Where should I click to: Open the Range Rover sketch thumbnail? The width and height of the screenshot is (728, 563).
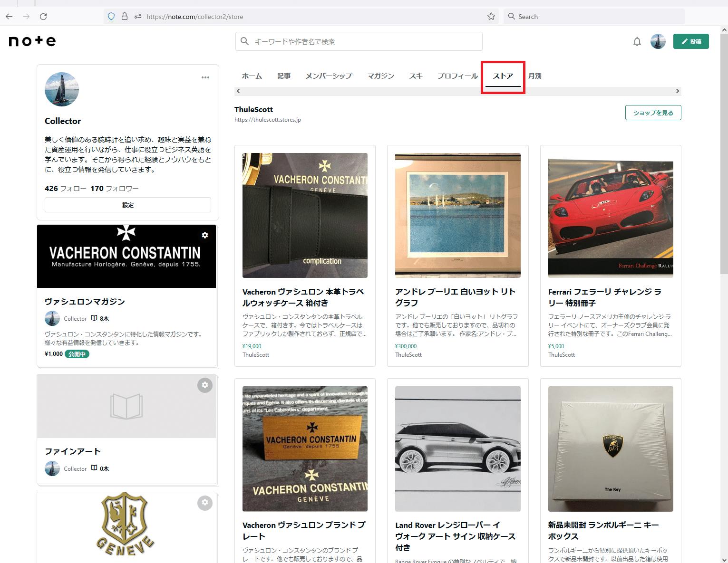[458, 449]
